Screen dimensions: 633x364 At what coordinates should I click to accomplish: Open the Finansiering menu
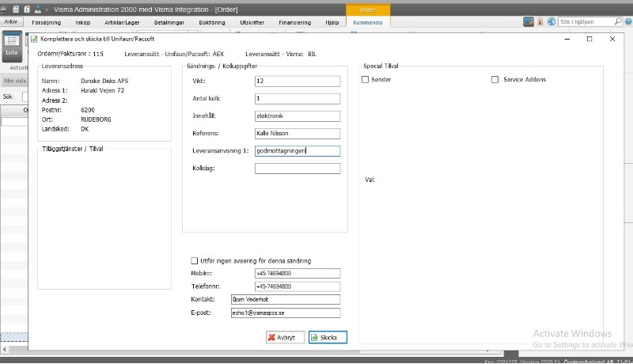pos(295,23)
